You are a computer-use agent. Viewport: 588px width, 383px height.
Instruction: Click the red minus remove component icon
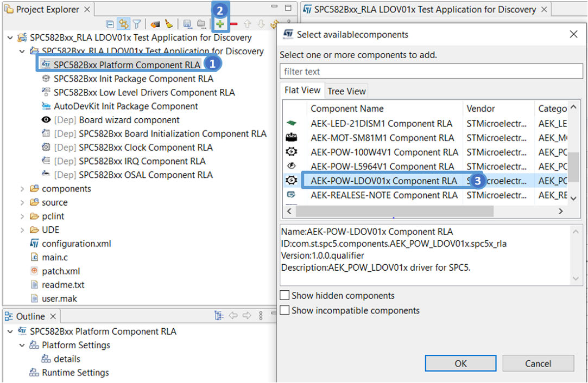point(234,24)
